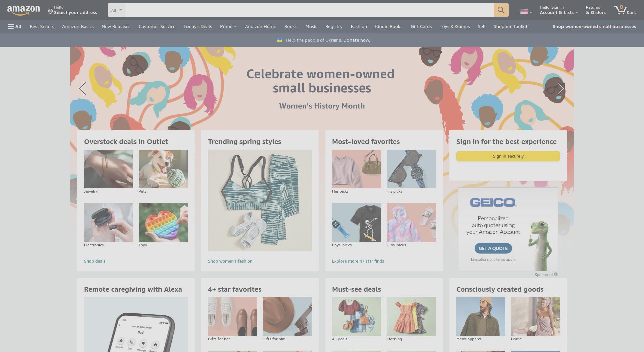644x352 pixels.
Task: Click the GEICO logo in ad
Action: pyautogui.click(x=493, y=202)
